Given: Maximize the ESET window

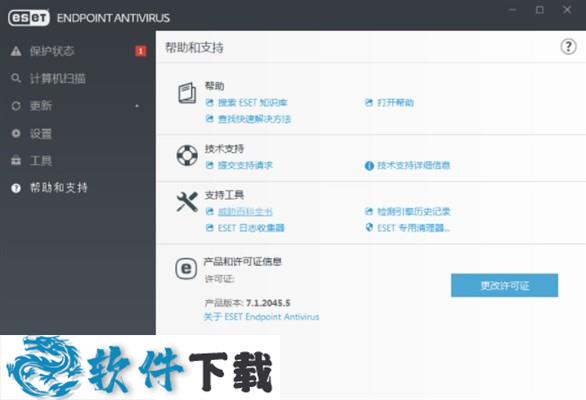Looking at the screenshot, I should [540, 10].
